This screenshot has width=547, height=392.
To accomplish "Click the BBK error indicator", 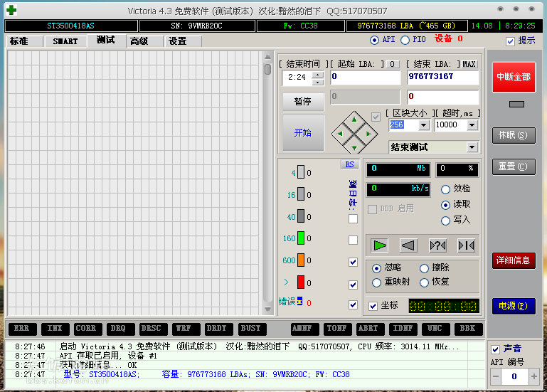I will tap(468, 329).
